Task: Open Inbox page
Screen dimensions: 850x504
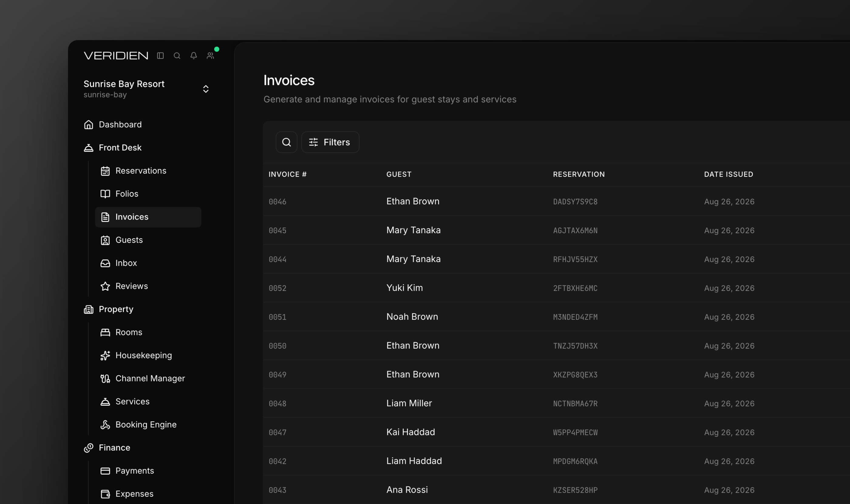Action: [x=126, y=263]
